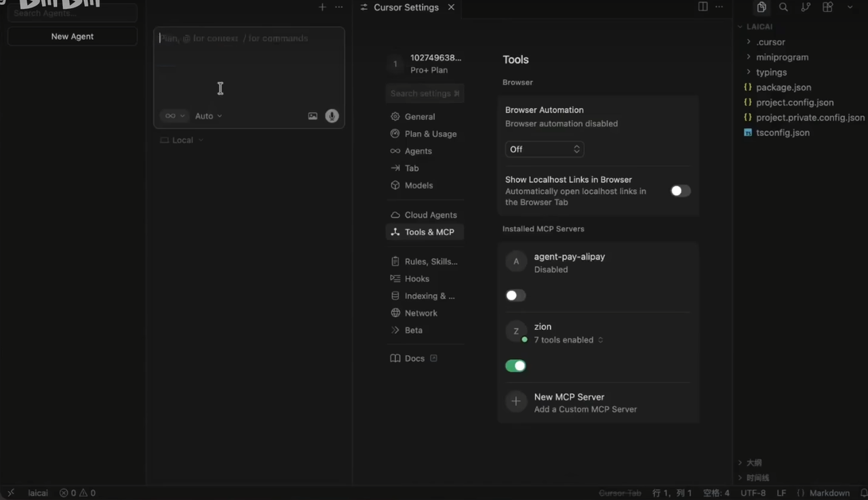Click the plus icon for New MCP Server
The image size is (868, 500).
click(516, 402)
